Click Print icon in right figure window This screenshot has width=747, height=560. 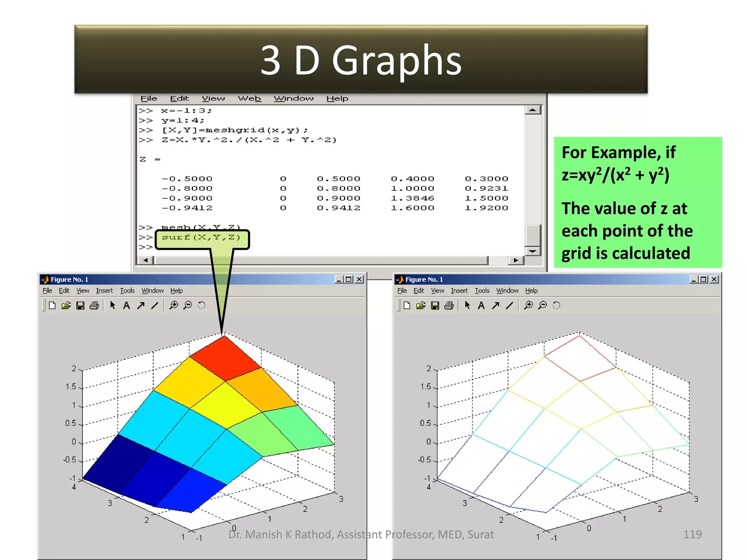(449, 306)
